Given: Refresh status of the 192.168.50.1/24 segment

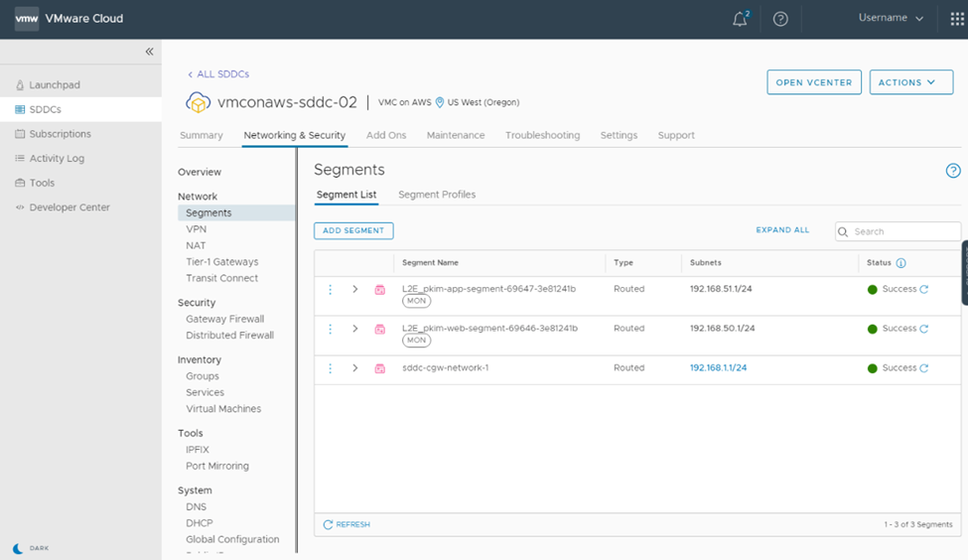Looking at the screenshot, I should pyautogui.click(x=924, y=329).
